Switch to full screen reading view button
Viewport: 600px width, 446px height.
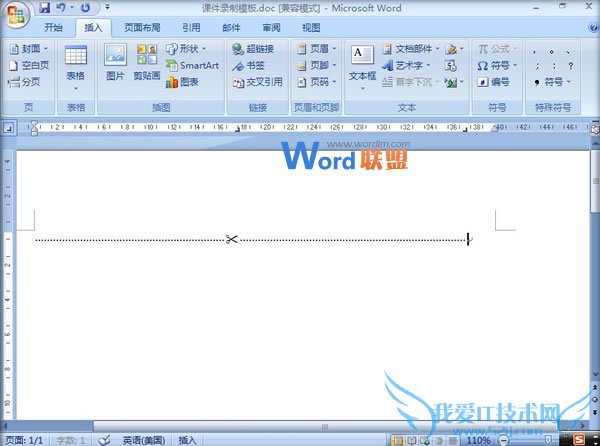click(412, 441)
